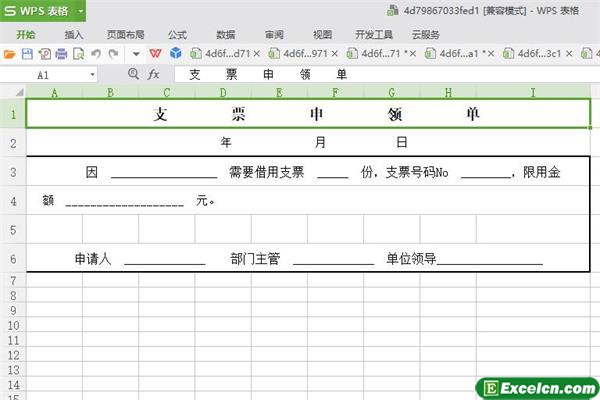
Task: Switch to the 开始 ribbon tab
Action: coord(26,35)
